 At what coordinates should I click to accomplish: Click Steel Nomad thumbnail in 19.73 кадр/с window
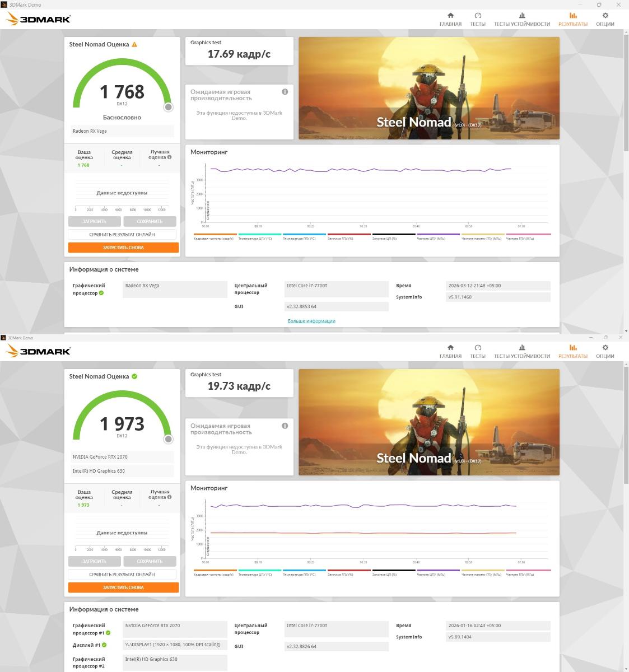tap(429, 422)
